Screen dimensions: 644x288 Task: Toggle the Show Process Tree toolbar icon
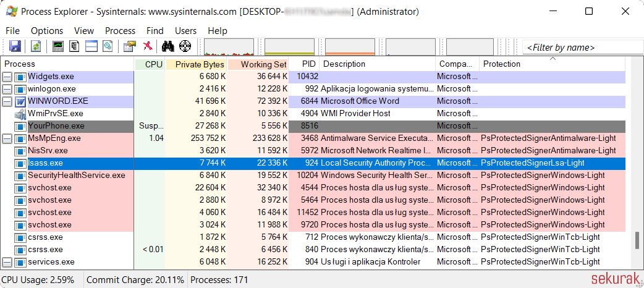(x=74, y=46)
